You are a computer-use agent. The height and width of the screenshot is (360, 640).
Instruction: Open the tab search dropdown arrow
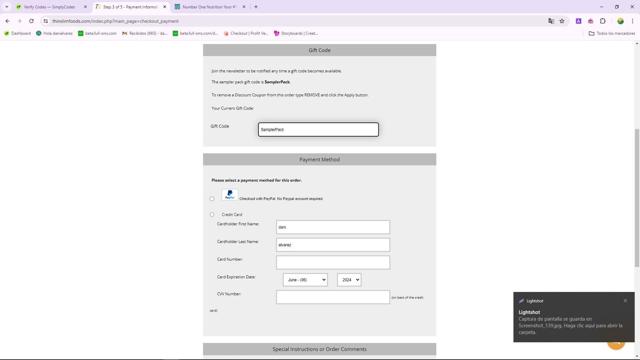(7, 7)
